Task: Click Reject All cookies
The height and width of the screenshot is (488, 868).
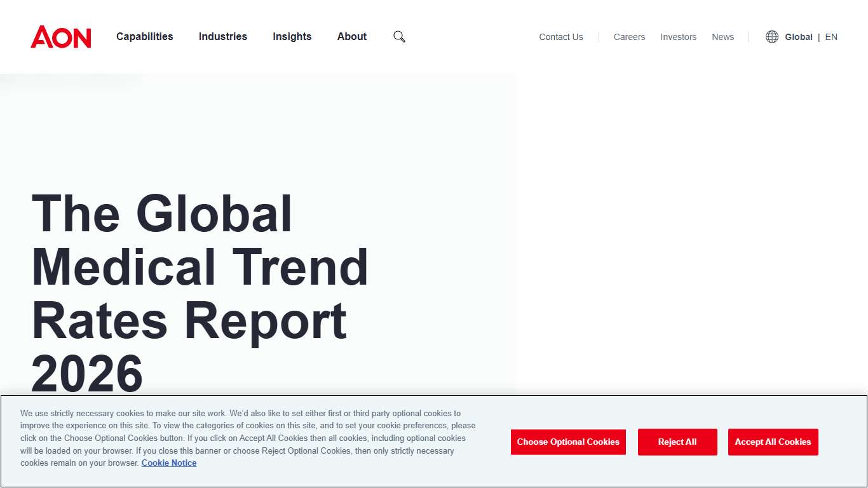Action: click(x=677, y=442)
